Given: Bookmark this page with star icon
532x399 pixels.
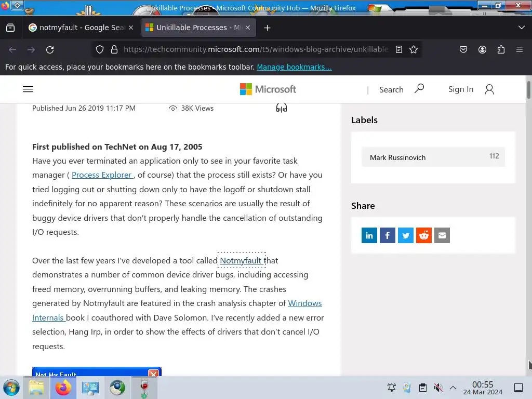Looking at the screenshot, I should (413, 49).
